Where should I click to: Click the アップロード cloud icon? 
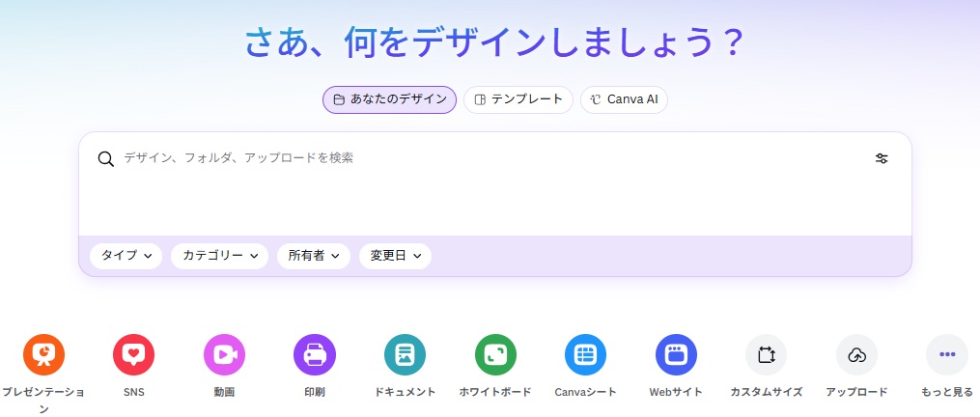(x=856, y=355)
